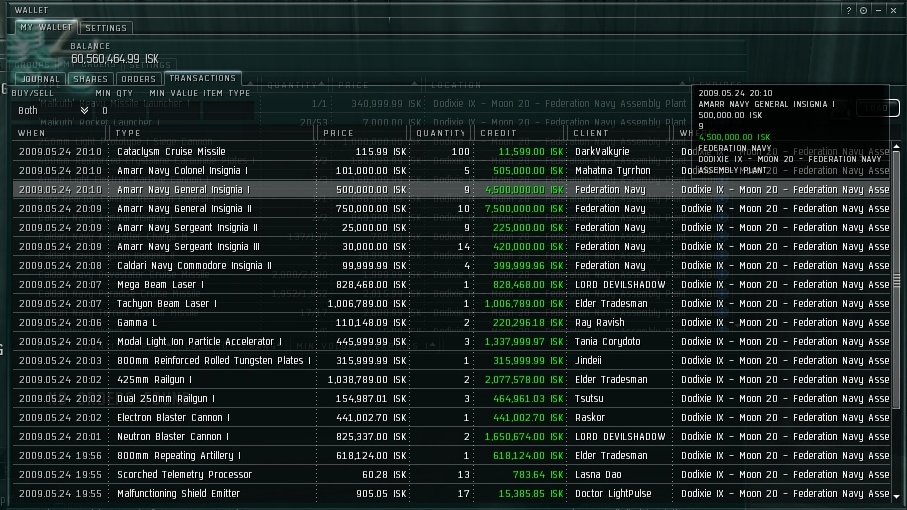This screenshot has height=510, width=907.
Task: Select the My Wallet tab
Action: (x=45, y=27)
